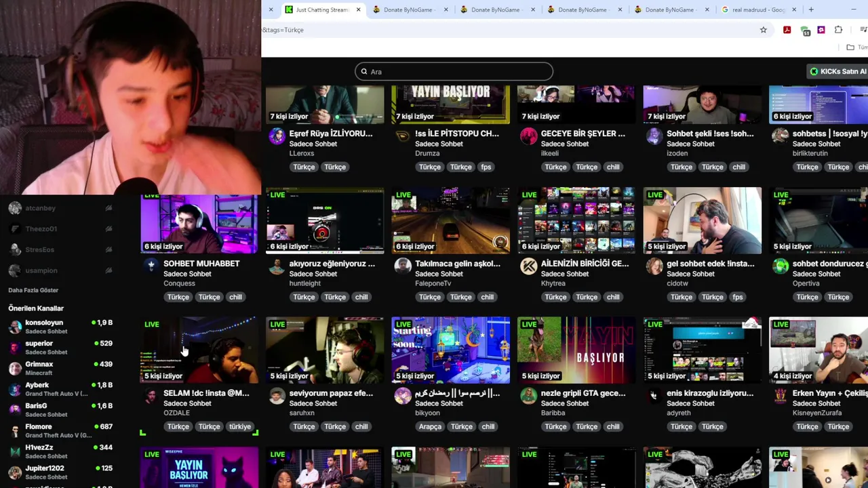Image resolution: width=868 pixels, height=488 pixels.
Task: Open the Extensions puzzle-piece menu
Action: click(839, 30)
